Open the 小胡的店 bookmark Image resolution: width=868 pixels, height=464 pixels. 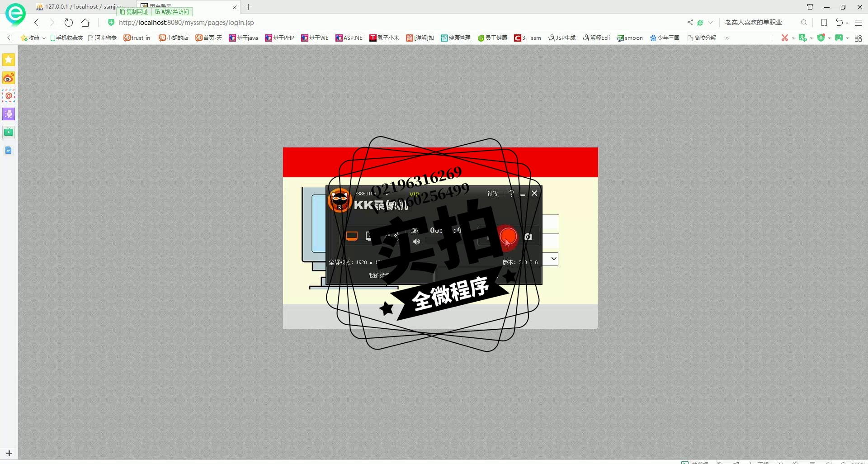173,38
